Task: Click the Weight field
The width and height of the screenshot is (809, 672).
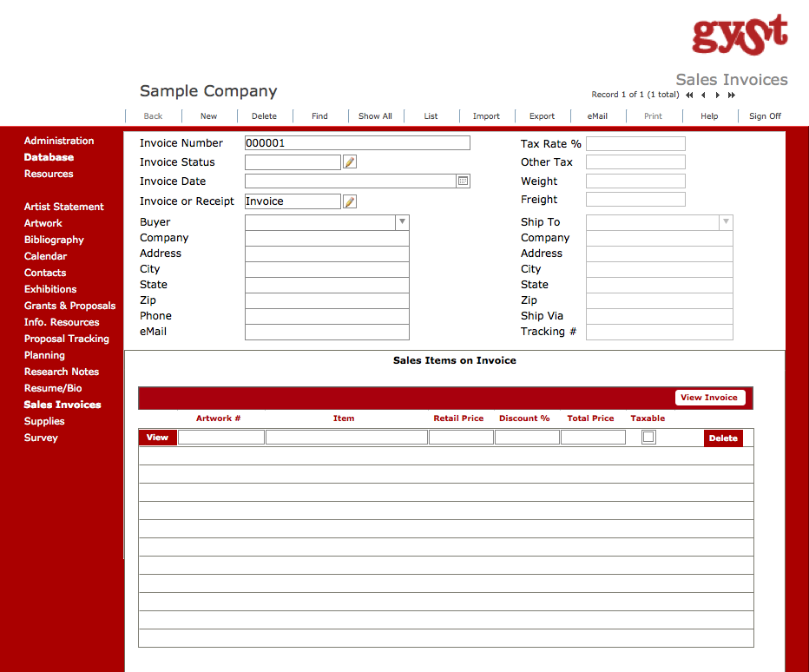Action: point(635,181)
